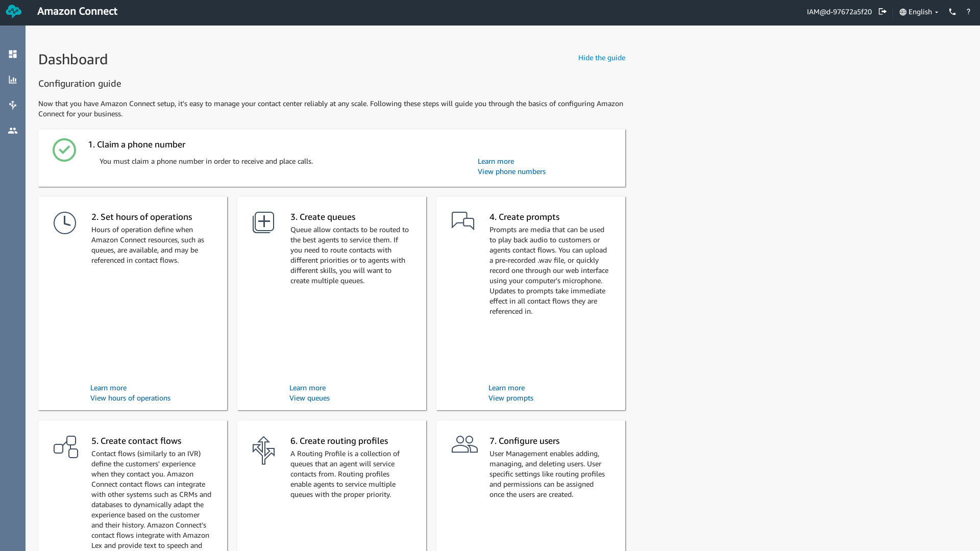Open View phone numbers link

pos(511,171)
